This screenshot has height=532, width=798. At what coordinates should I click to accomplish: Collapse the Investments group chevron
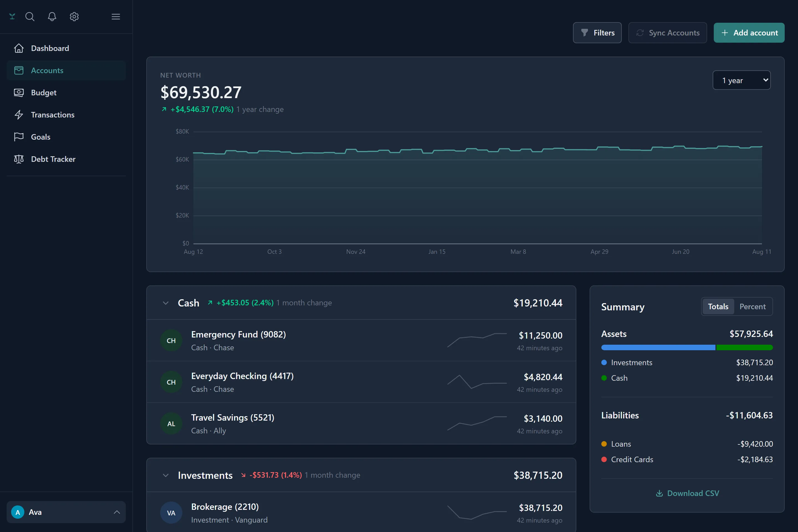166,475
